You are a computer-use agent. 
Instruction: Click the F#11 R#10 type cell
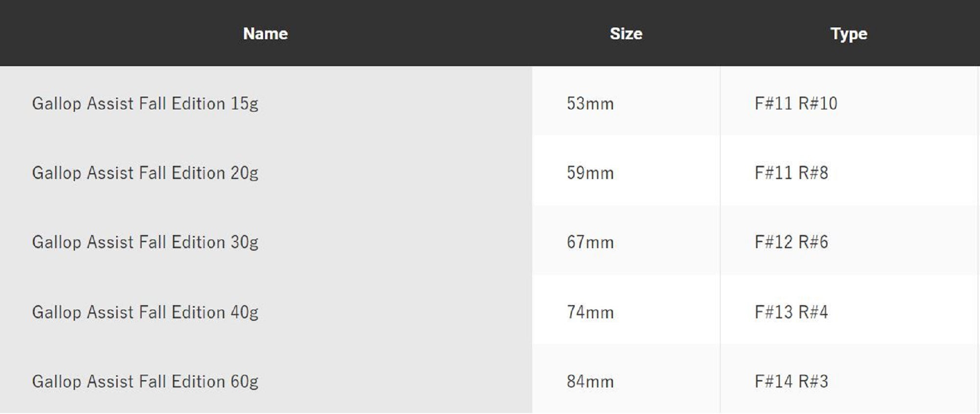click(x=796, y=103)
